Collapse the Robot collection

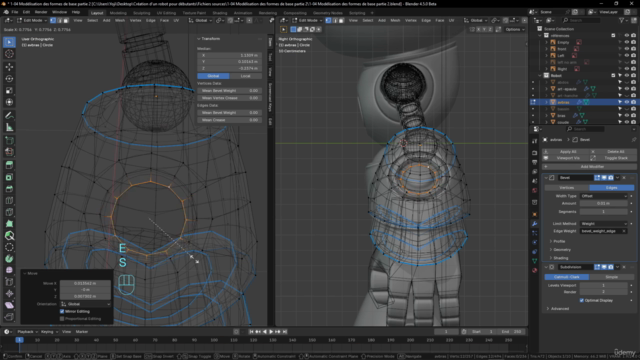[540, 76]
